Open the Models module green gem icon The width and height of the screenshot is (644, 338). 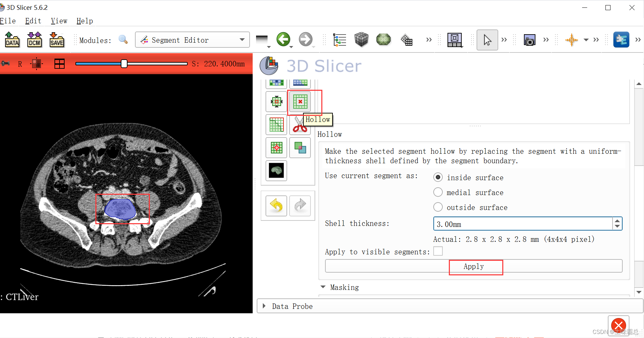(384, 40)
